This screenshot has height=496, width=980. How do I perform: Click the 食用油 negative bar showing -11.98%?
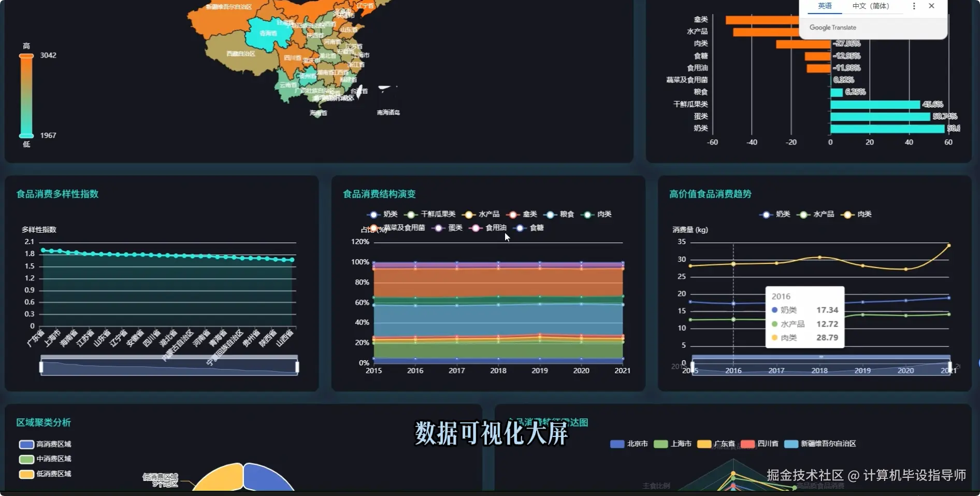pyautogui.click(x=818, y=68)
